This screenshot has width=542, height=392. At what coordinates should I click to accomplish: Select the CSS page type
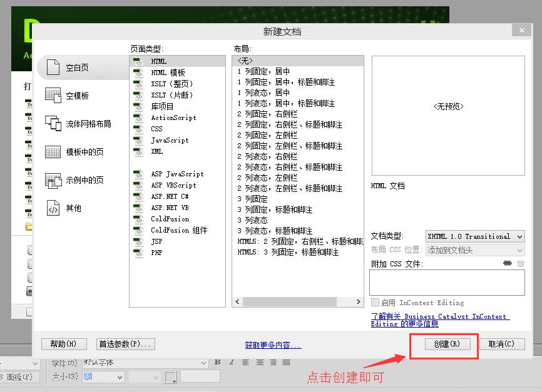(156, 129)
